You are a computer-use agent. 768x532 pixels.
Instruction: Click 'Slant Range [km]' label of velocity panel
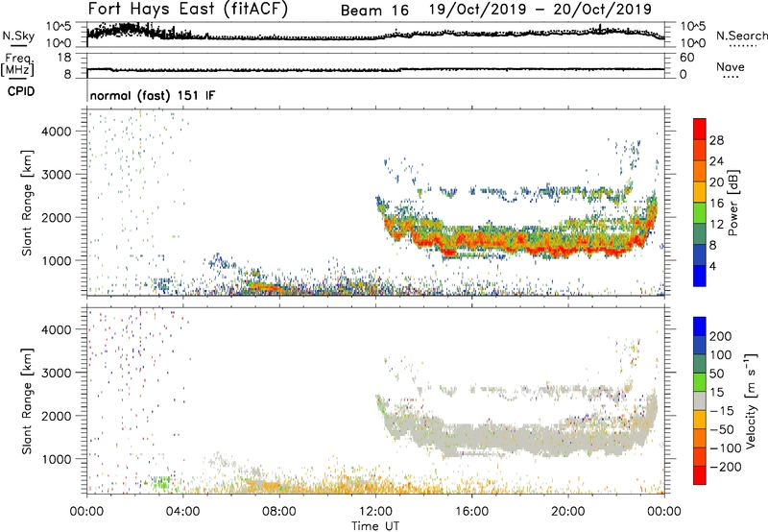click(27, 400)
